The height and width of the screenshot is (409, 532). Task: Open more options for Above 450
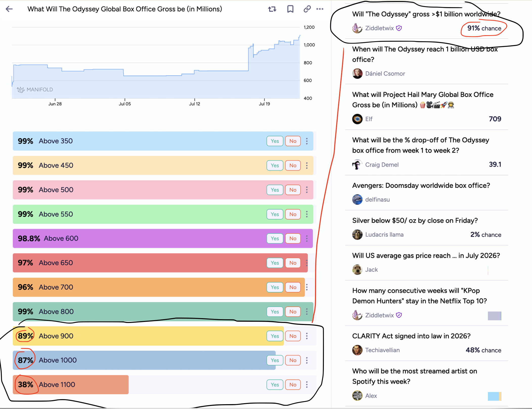pyautogui.click(x=307, y=166)
